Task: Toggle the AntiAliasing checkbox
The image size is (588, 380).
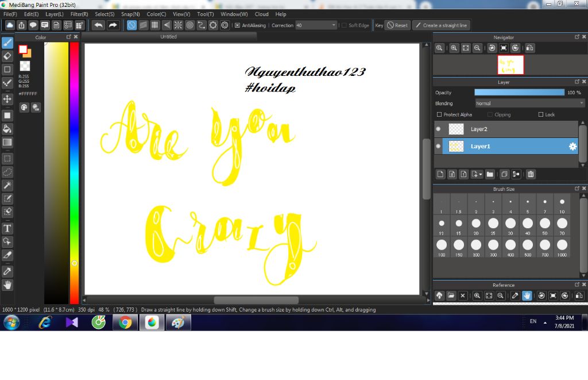Action: point(237,25)
